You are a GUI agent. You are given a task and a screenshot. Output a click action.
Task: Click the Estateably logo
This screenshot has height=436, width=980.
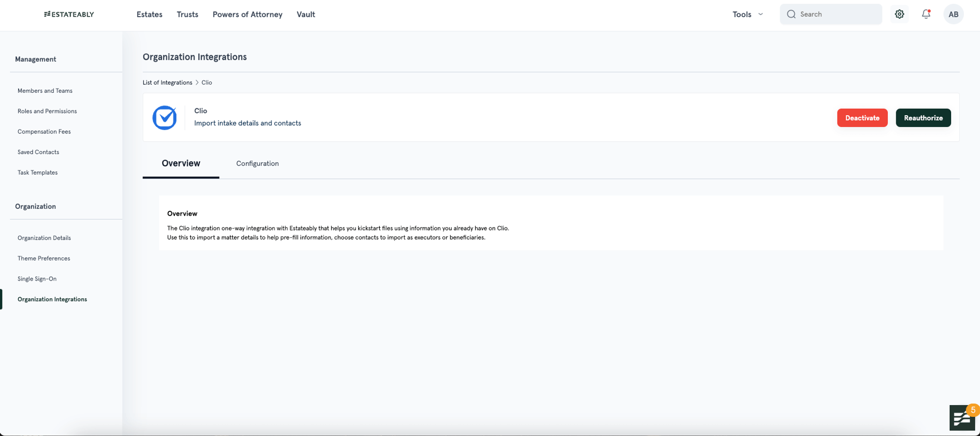[x=69, y=14]
